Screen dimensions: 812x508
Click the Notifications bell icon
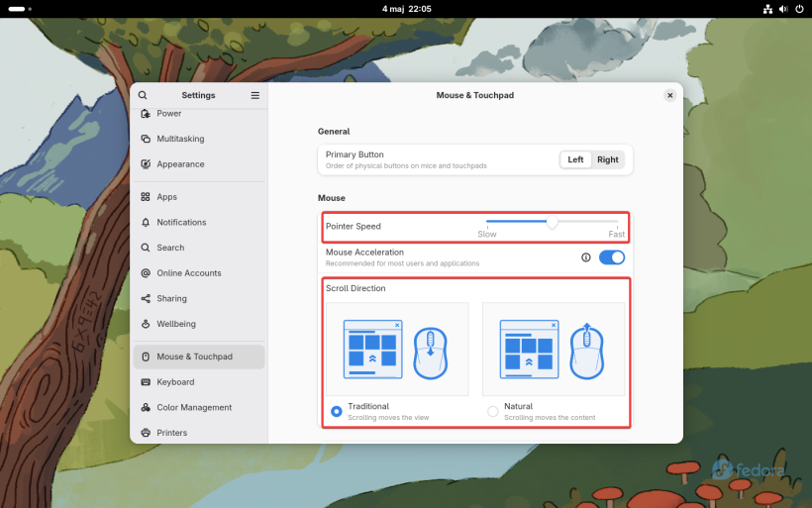[146, 222]
